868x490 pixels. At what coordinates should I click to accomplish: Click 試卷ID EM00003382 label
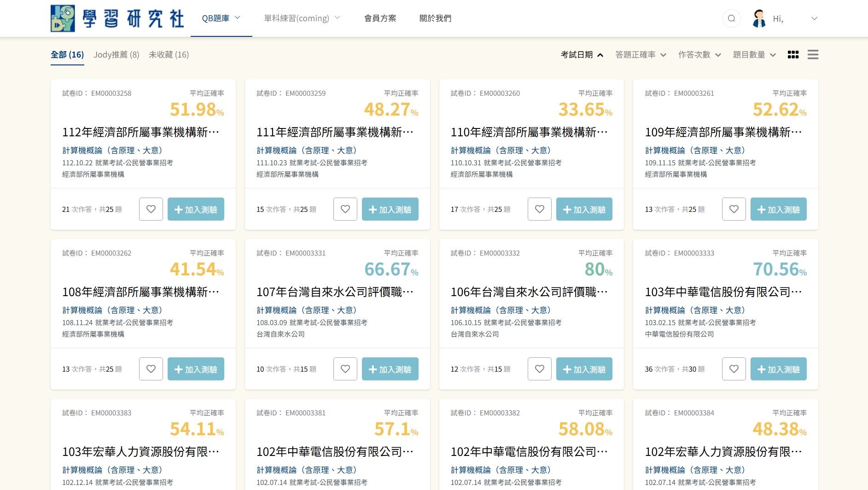tap(485, 413)
